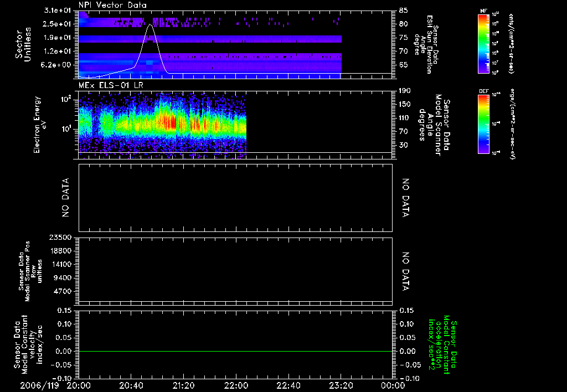Click the '65' sun elevation tick label
This screenshot has height=392, width=567.
point(404,65)
